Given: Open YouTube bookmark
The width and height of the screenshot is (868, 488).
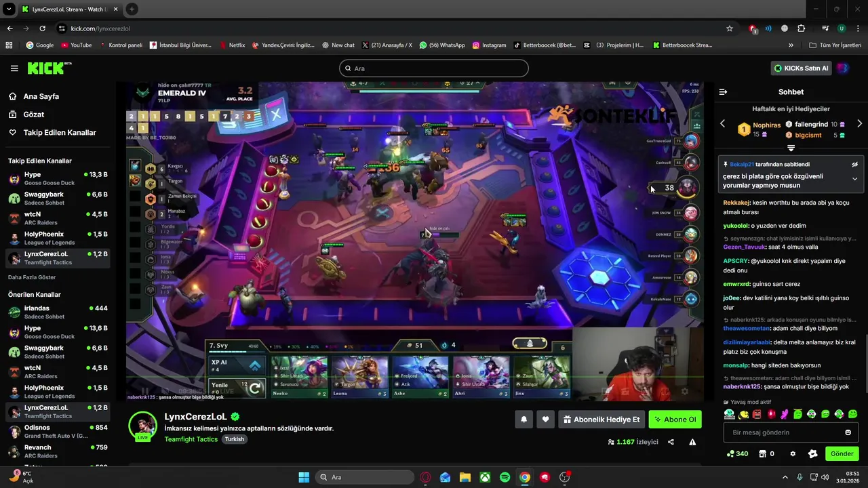Looking at the screenshot, I should pos(77,45).
